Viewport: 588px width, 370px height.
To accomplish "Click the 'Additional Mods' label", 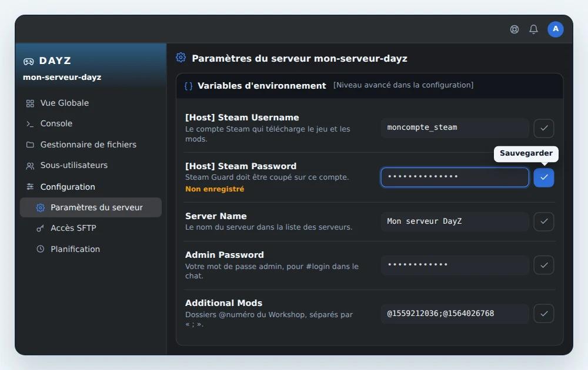I will (x=223, y=303).
